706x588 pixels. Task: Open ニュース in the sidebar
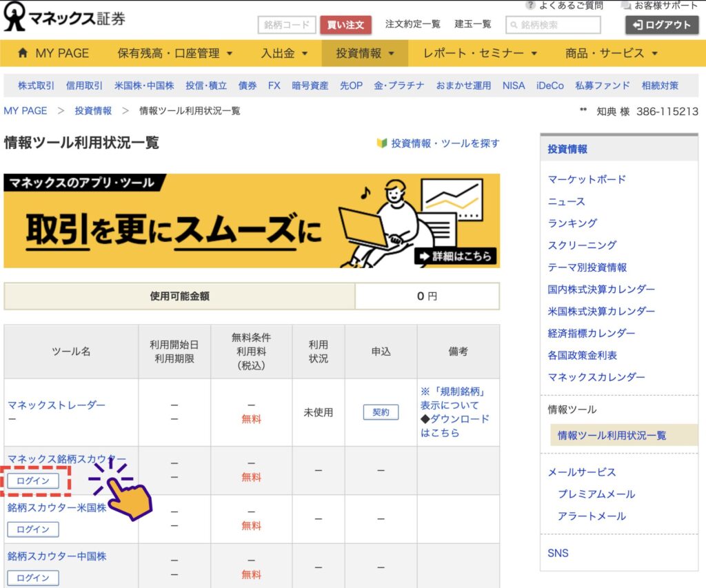coord(567,201)
